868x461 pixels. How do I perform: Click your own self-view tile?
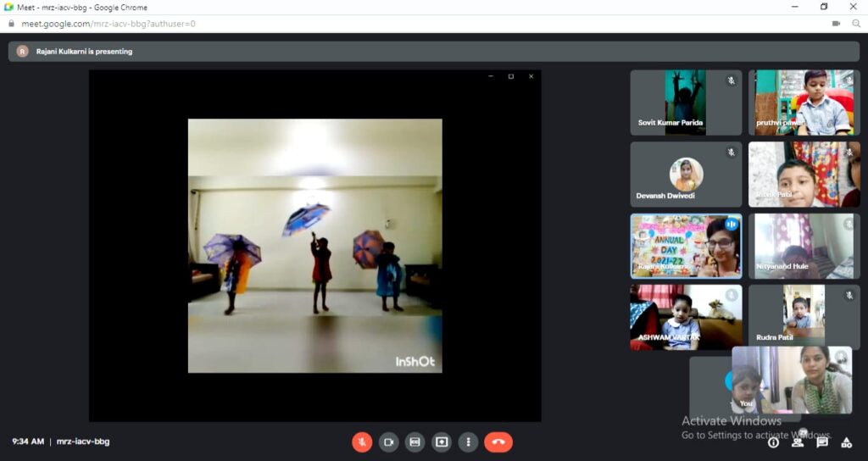point(792,380)
